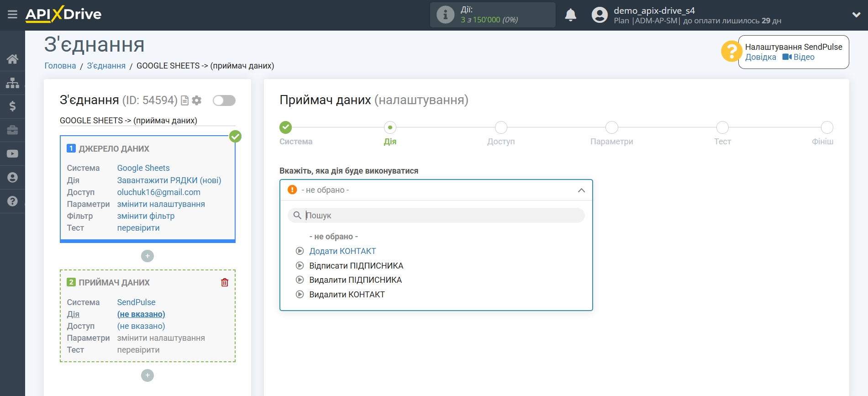Image resolution: width=868 pixels, height=396 pixels.
Task: Add a step below the data receiver
Action: click(147, 375)
